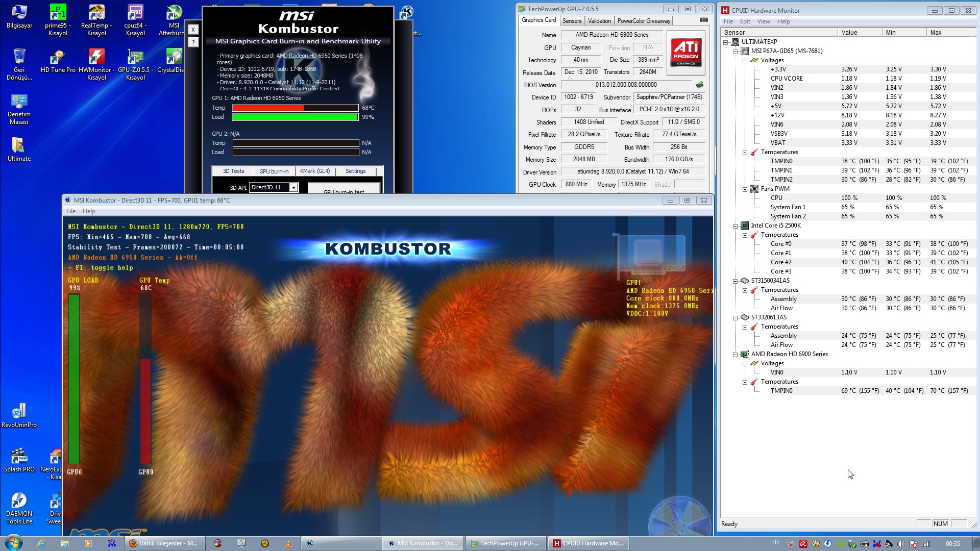
Task: Launch the GPU-Z.0.5.5 desktop shortcut
Action: pos(135,64)
